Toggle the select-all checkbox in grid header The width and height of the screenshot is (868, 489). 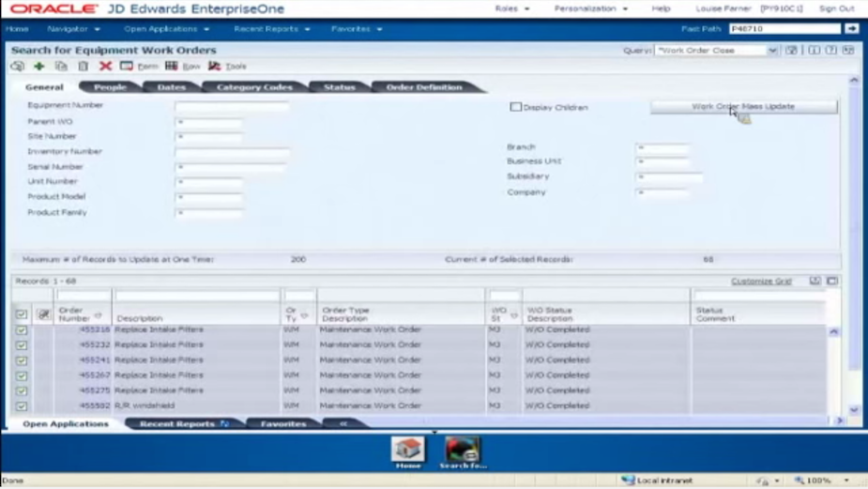pos(21,314)
